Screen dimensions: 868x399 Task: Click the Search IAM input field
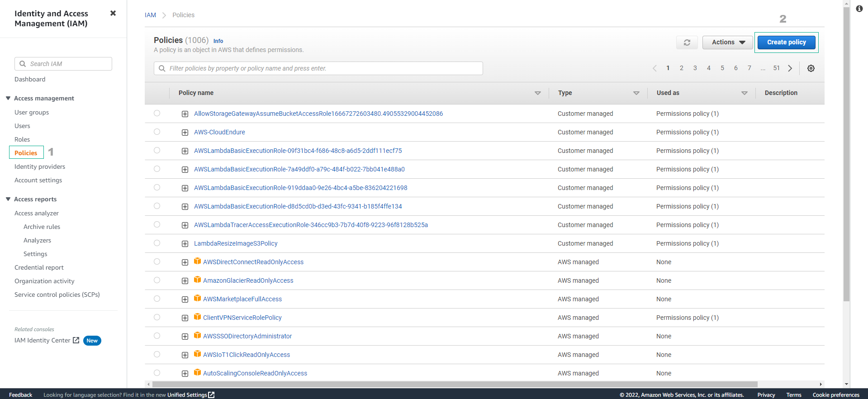click(x=63, y=64)
